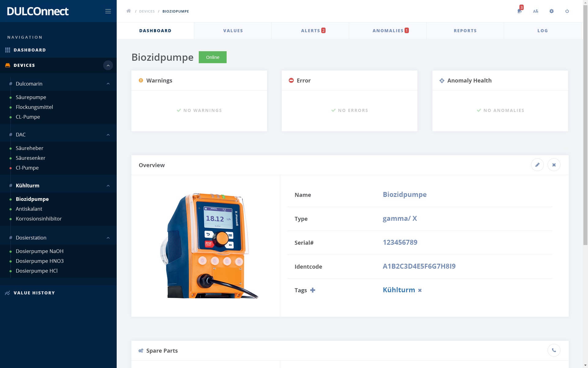Screen dimensions: 588x368
Task: Open Value History in navigation
Action: (x=34, y=293)
